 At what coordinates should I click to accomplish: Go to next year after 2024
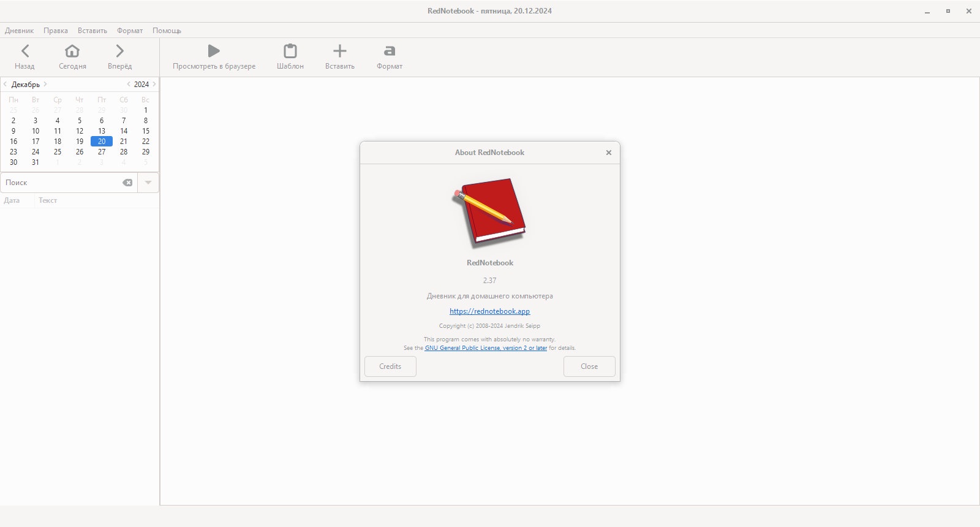pyautogui.click(x=154, y=84)
